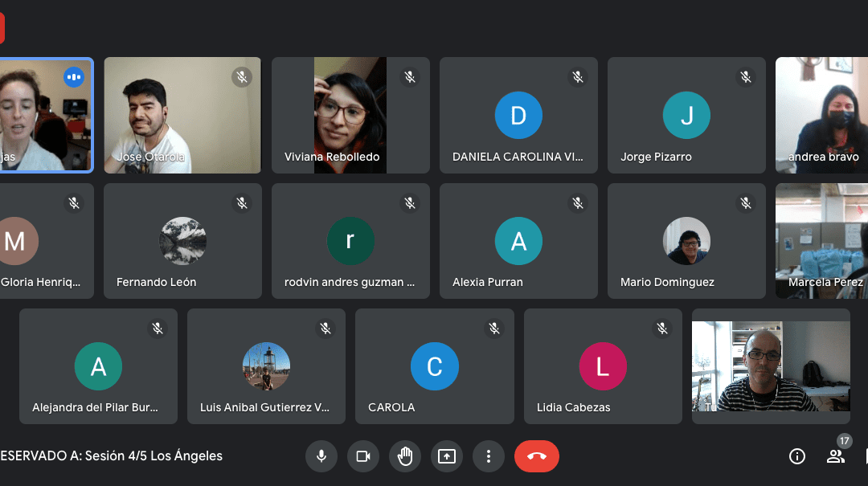Select andrea bravo's video tile
The width and height of the screenshot is (868, 486).
[x=821, y=115]
